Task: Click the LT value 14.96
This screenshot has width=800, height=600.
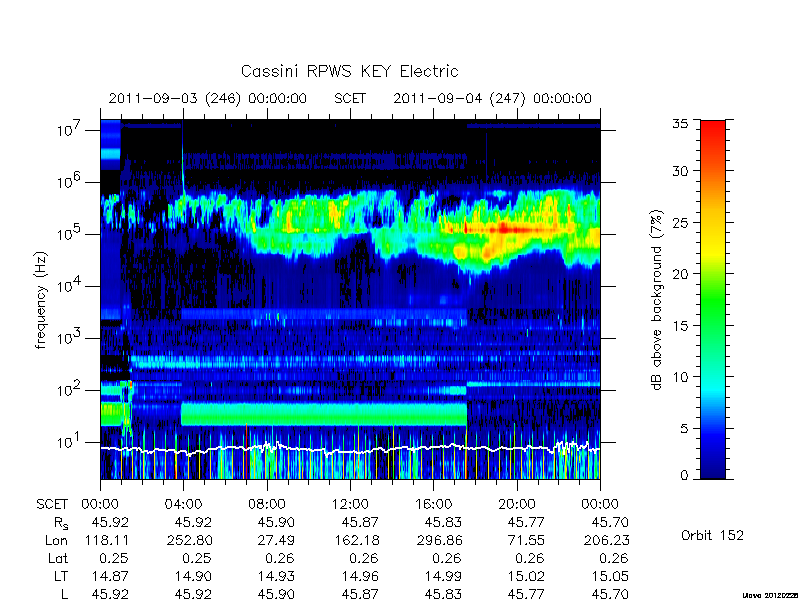Action: (x=360, y=576)
